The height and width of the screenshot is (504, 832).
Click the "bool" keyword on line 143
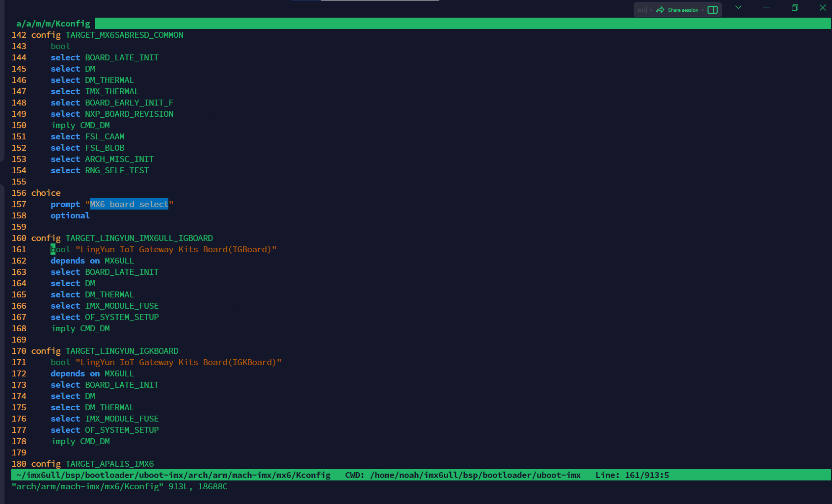pyautogui.click(x=60, y=46)
